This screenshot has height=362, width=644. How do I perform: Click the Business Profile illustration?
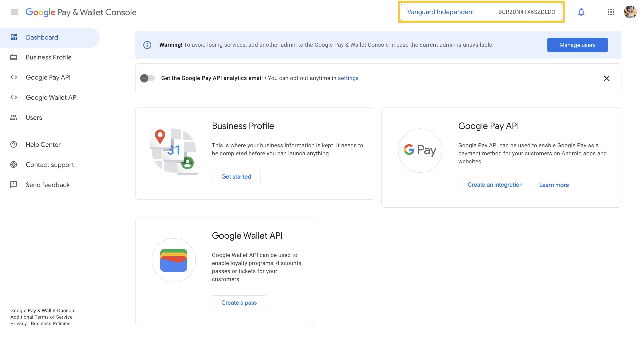tap(174, 152)
